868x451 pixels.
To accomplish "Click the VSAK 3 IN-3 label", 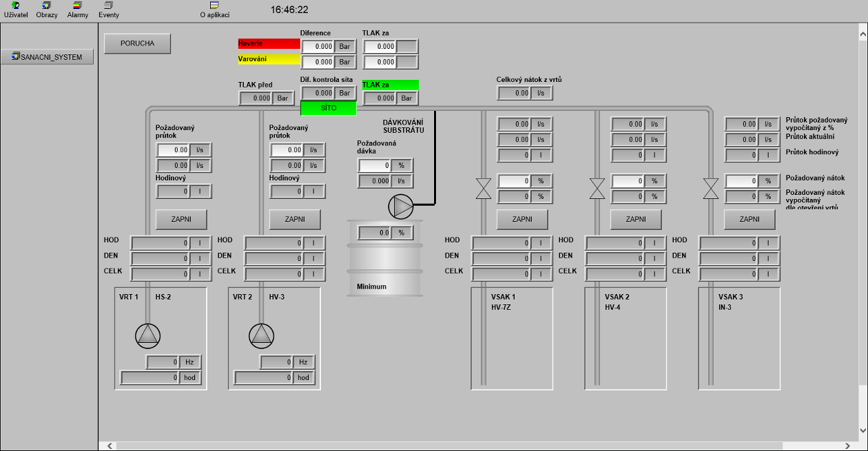I will (x=731, y=302).
